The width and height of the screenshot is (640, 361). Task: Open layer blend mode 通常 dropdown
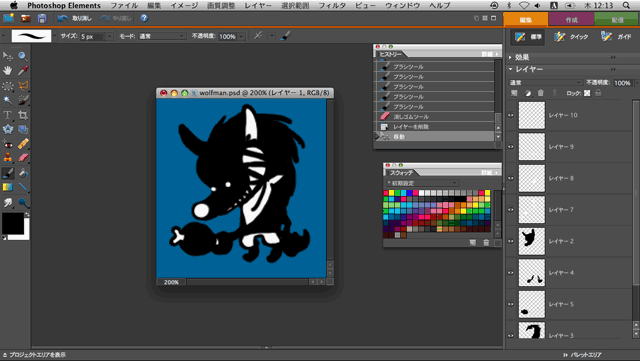(x=545, y=82)
